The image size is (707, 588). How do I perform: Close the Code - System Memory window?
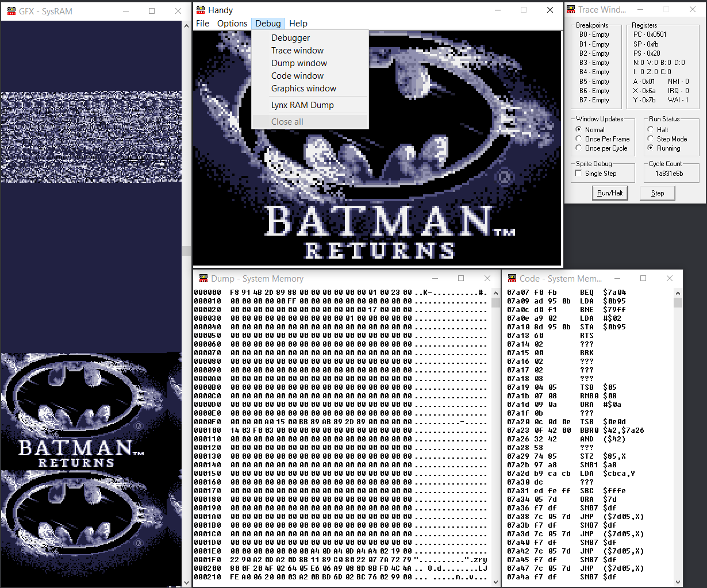point(670,278)
